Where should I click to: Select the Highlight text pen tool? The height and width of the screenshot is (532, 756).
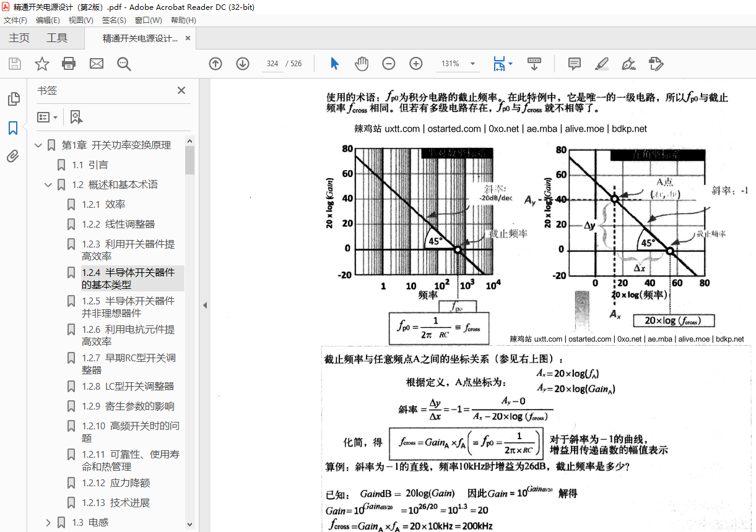(x=601, y=64)
